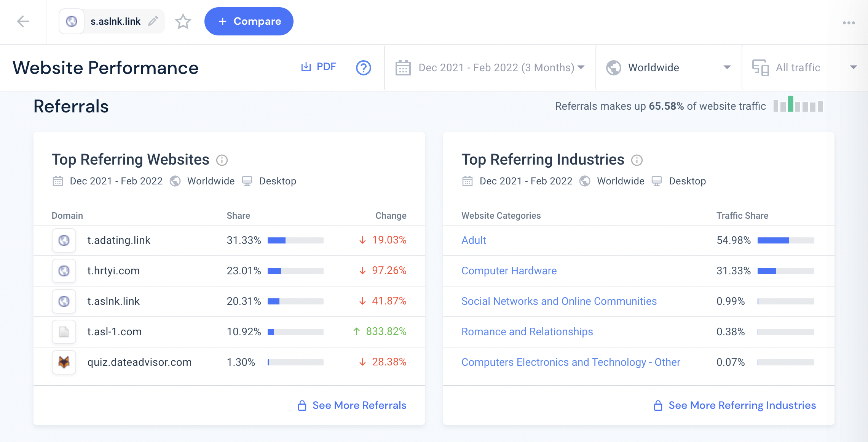Click the PDF download icon
The height and width of the screenshot is (442, 868).
coord(306,67)
